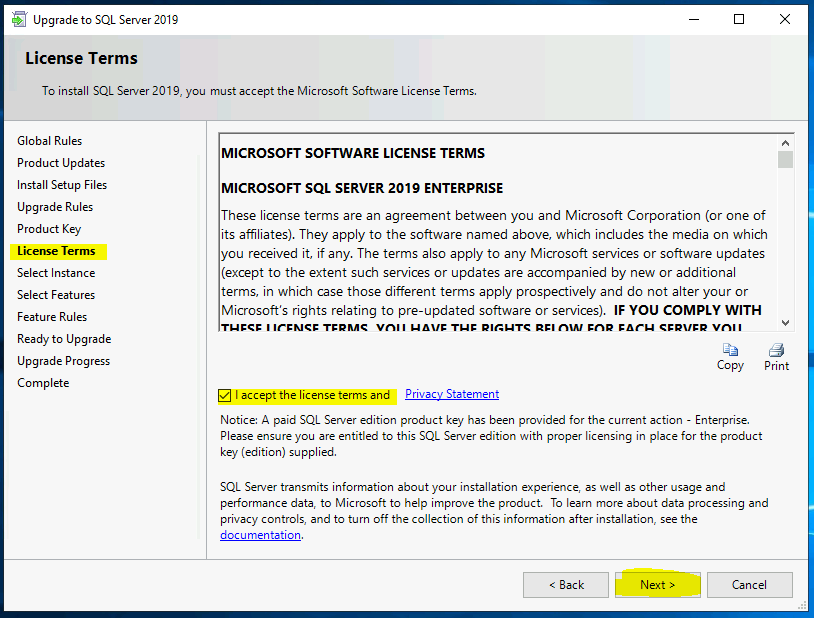Select the Ready to Upgrade step
The image size is (814, 618).
pos(64,339)
